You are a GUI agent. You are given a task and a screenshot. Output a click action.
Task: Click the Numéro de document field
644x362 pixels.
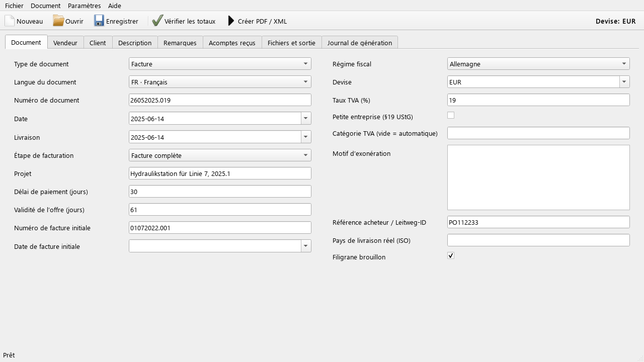click(x=220, y=100)
